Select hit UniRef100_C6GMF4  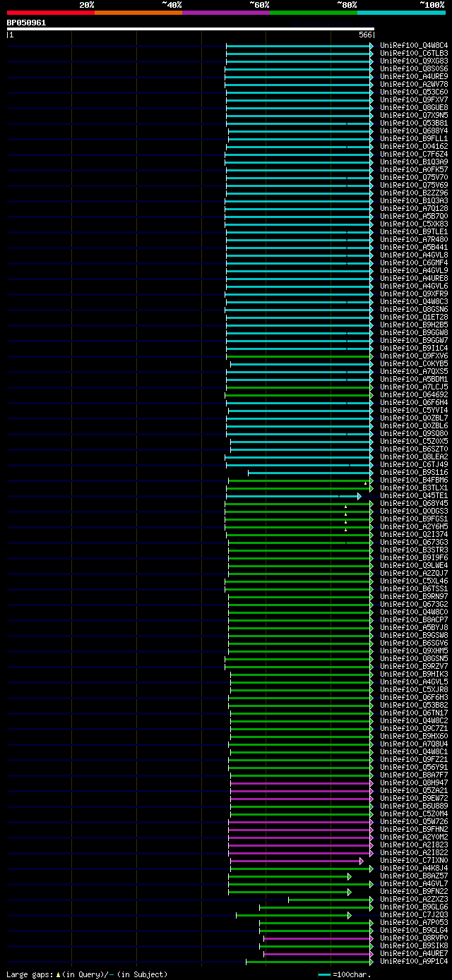tap(414, 262)
